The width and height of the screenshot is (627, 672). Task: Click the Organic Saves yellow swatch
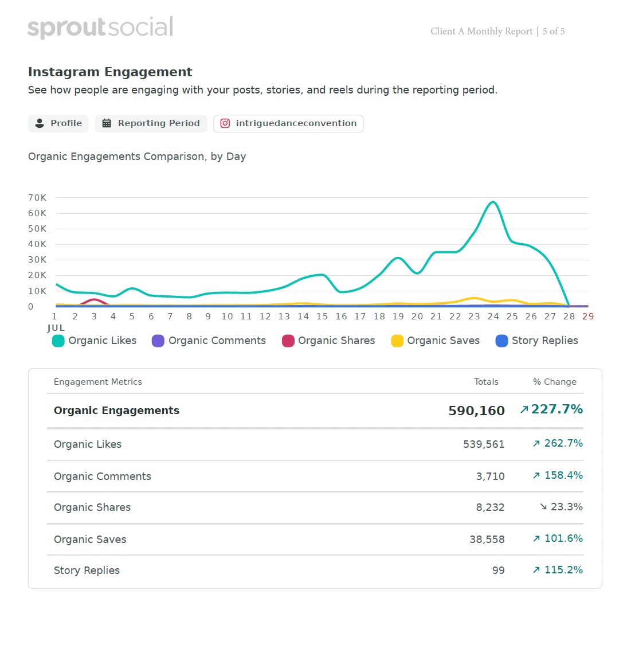point(397,341)
